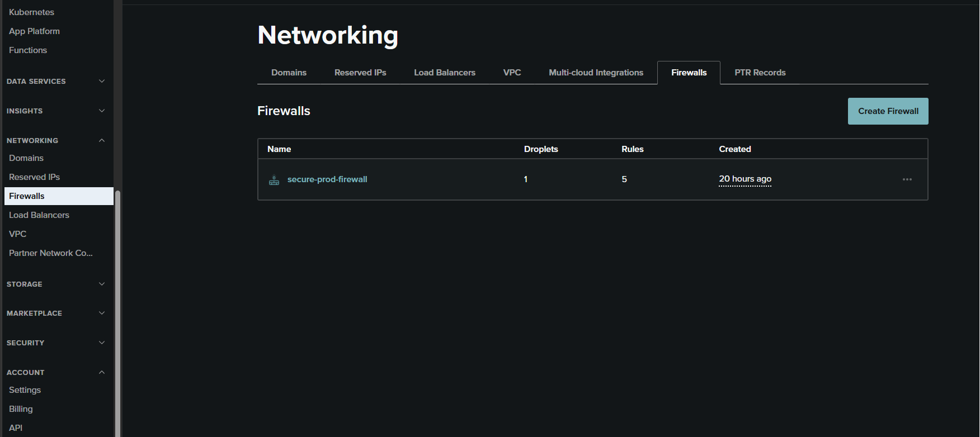Screen dimensions: 980x437
Task: Go to the PTR Records tab
Action: pos(760,73)
